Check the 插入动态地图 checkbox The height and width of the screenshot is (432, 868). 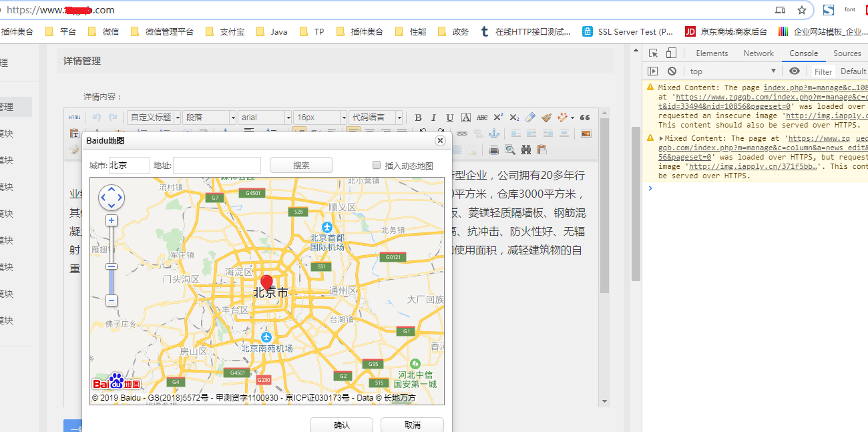tap(377, 165)
